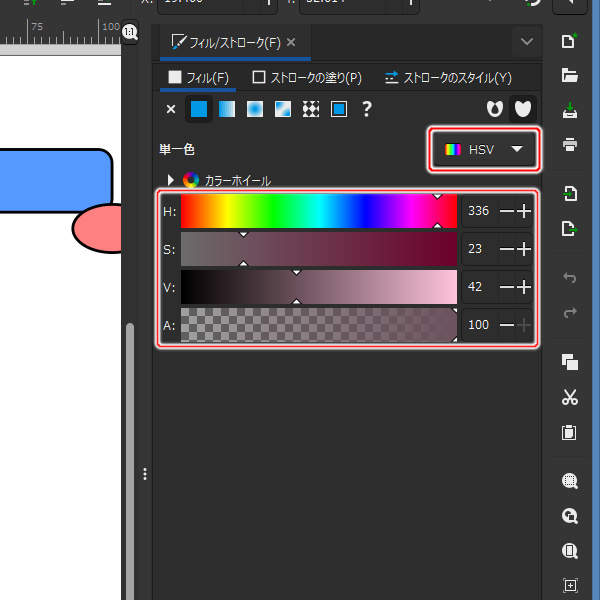This screenshot has height=600, width=600.
Task: Toggle the nonzero fill rule button
Action: (522, 109)
